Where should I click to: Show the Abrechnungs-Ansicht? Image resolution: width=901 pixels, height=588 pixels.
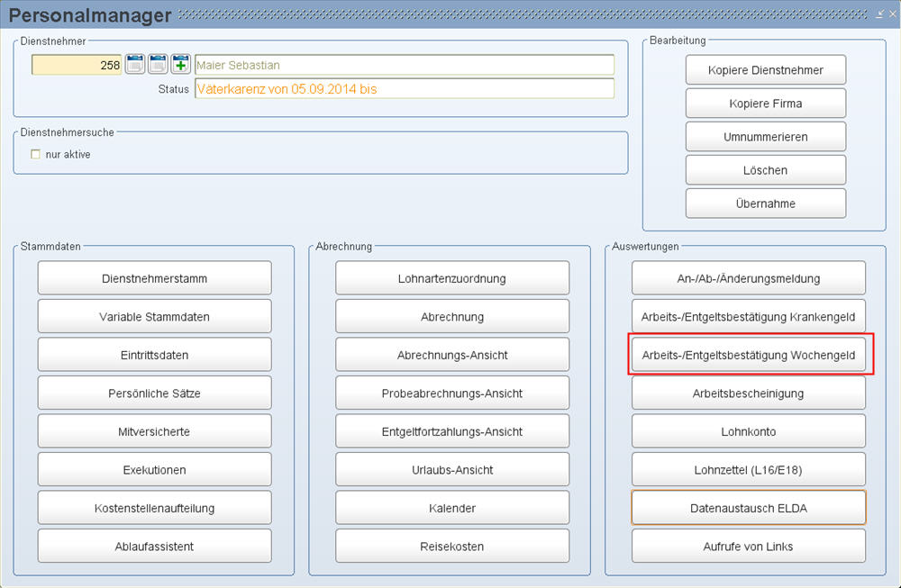point(452,355)
